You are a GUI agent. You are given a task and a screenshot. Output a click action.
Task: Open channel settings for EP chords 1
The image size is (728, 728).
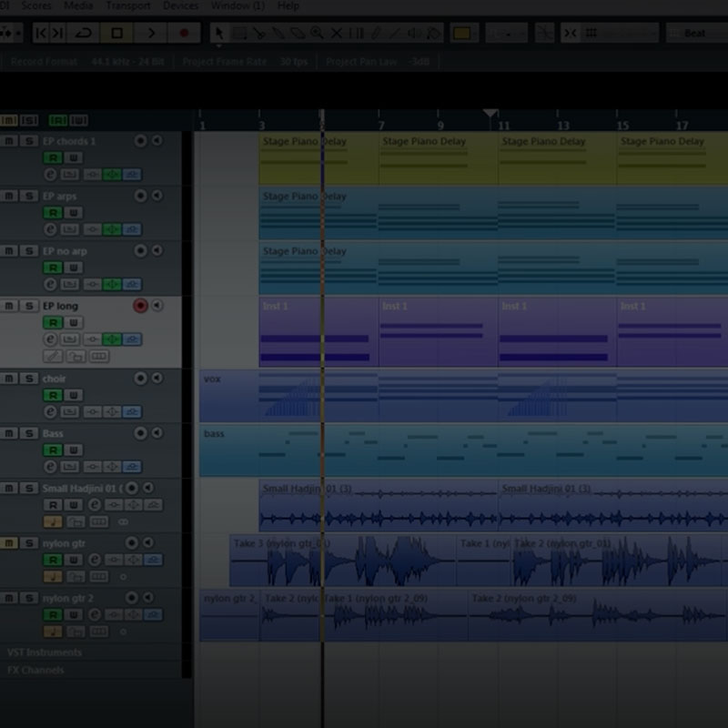[50, 175]
